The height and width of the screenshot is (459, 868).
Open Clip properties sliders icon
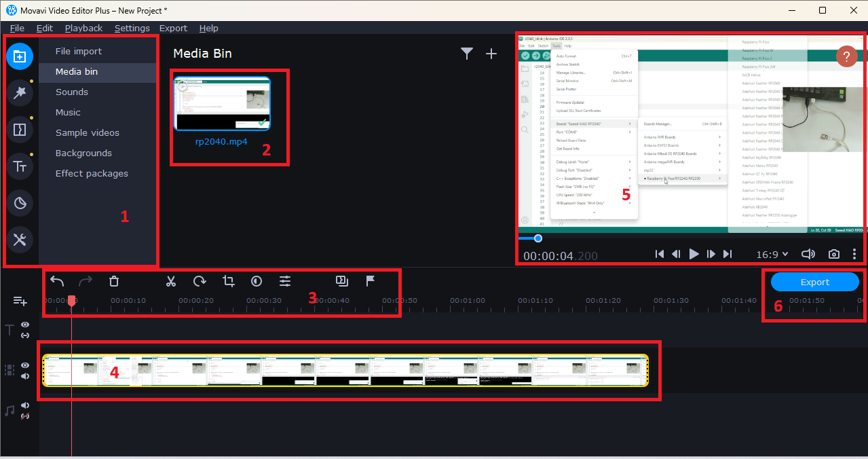click(285, 280)
